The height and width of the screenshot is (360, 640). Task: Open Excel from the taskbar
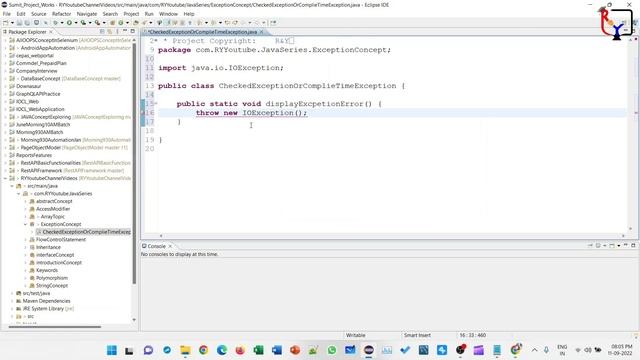coord(258,350)
